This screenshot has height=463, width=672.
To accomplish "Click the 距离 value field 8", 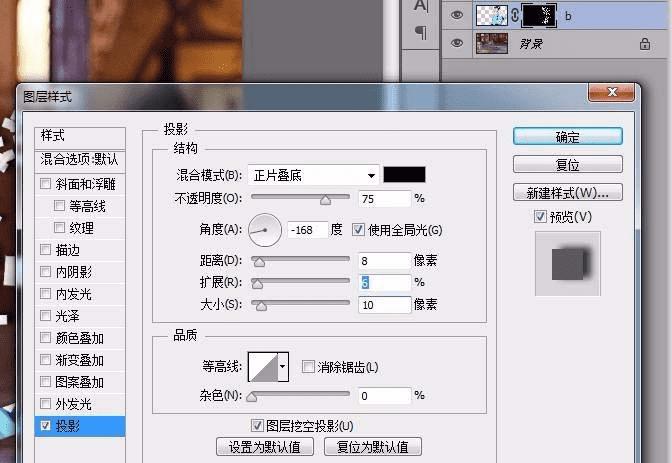I will pos(384,261).
